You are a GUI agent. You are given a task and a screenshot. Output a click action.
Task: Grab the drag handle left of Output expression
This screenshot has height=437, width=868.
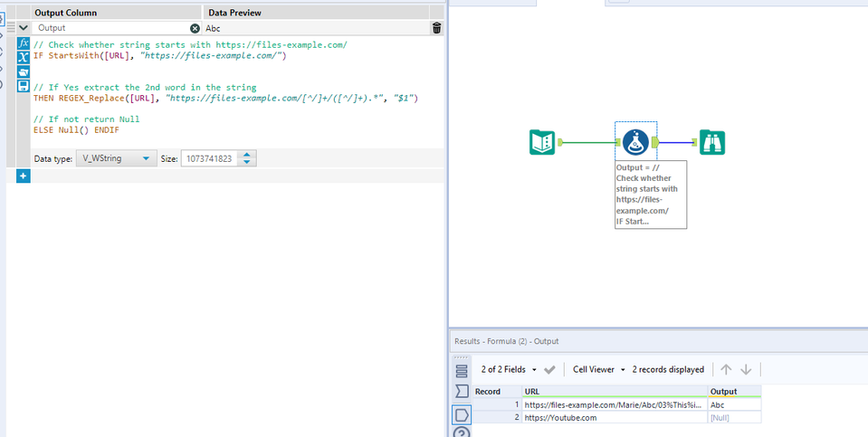pos(11,28)
